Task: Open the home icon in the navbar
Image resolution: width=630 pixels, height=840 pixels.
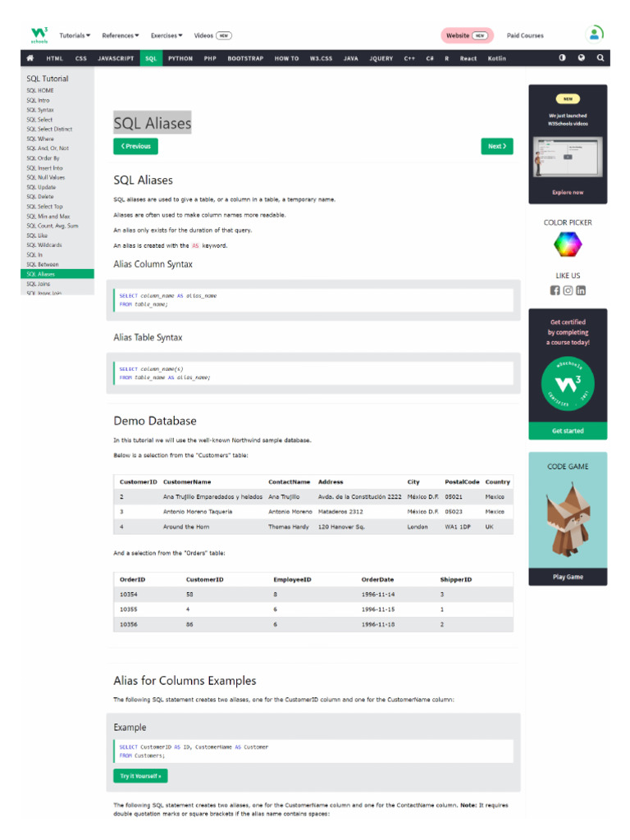Action: tap(30, 58)
